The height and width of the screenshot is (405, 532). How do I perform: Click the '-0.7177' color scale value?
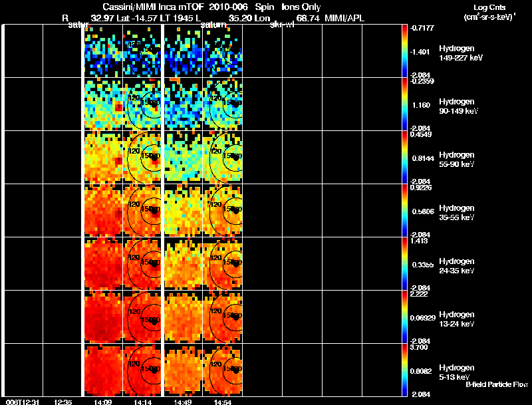point(422,28)
